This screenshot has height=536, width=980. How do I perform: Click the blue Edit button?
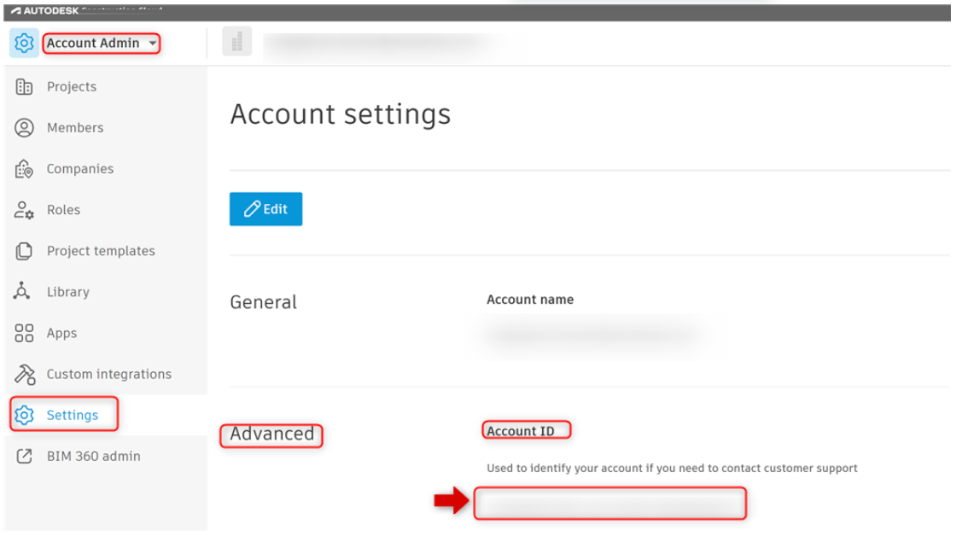(x=265, y=208)
